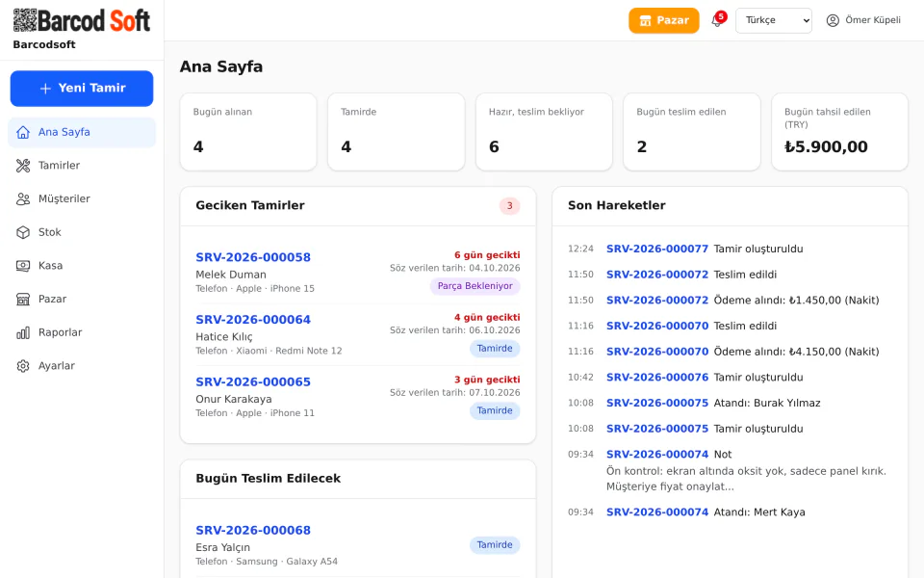Click the Ana Sayfa home icon
This screenshot has width=924, height=578.
click(x=23, y=132)
